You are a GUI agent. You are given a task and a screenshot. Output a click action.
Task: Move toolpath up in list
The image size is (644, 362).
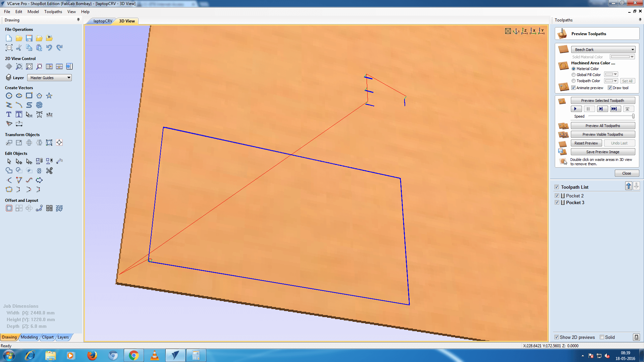click(629, 186)
